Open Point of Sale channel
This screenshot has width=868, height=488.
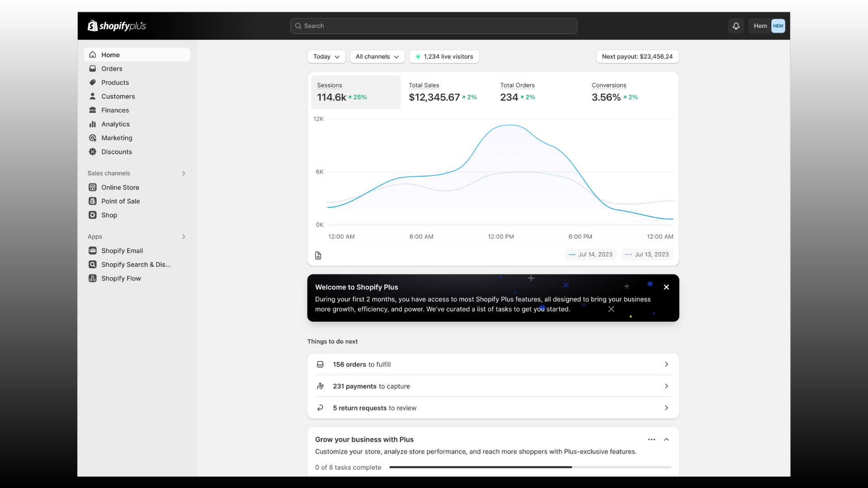120,201
